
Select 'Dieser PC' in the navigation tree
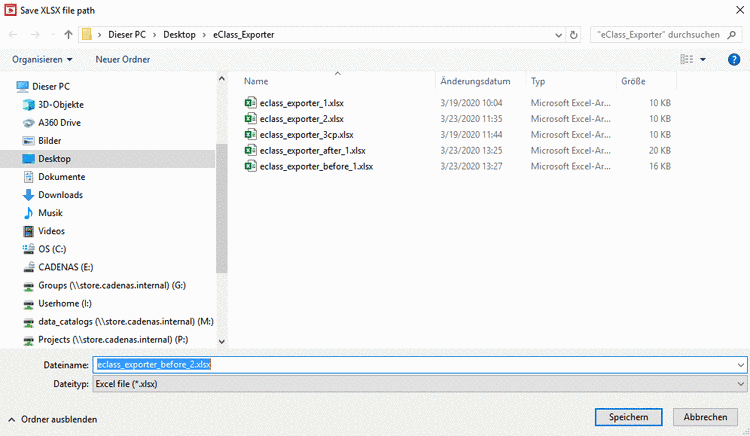[51, 87]
